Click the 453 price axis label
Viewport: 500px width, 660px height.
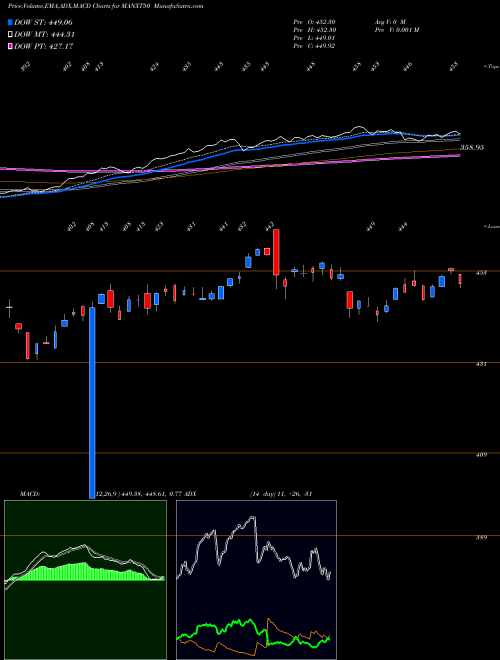click(x=481, y=273)
